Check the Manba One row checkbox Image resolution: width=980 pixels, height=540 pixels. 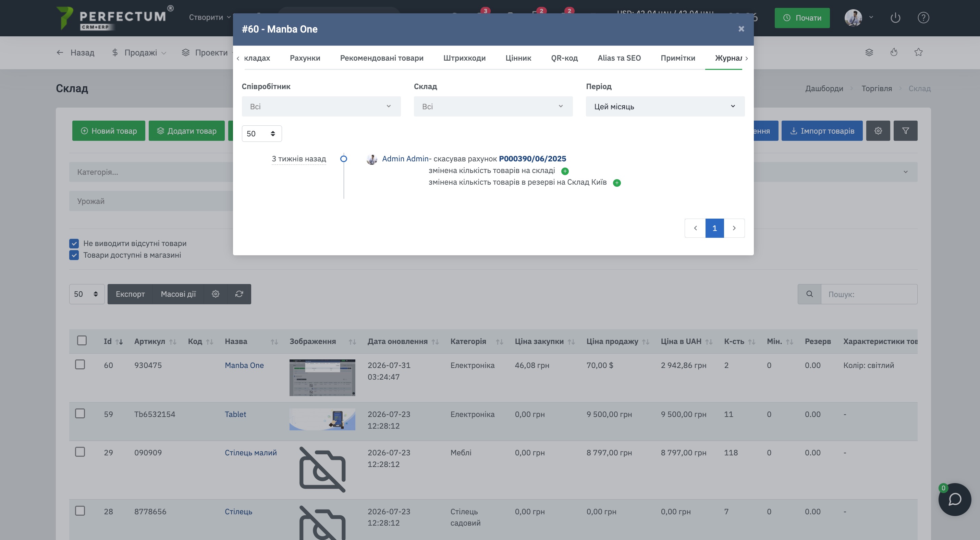pyautogui.click(x=80, y=365)
